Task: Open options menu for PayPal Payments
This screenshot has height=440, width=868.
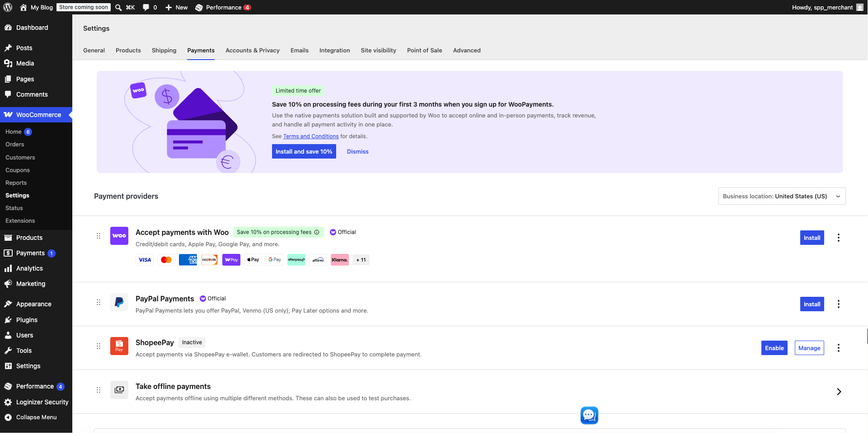Action: (x=839, y=304)
